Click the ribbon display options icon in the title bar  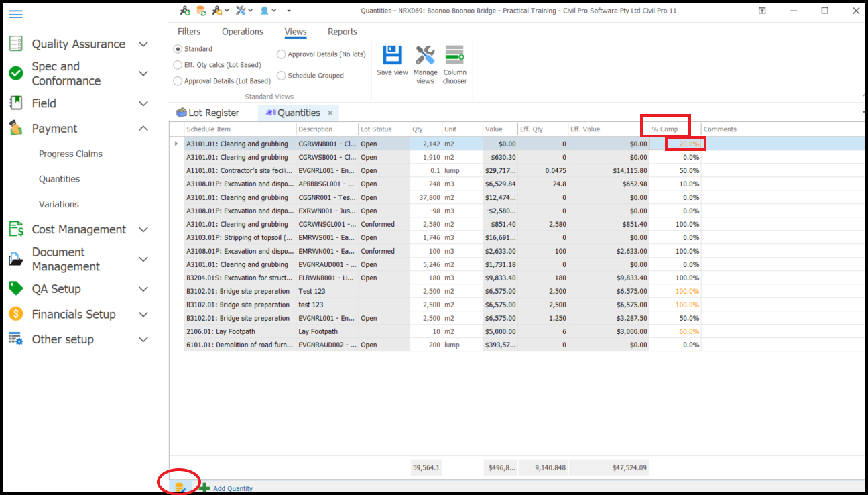(x=762, y=11)
